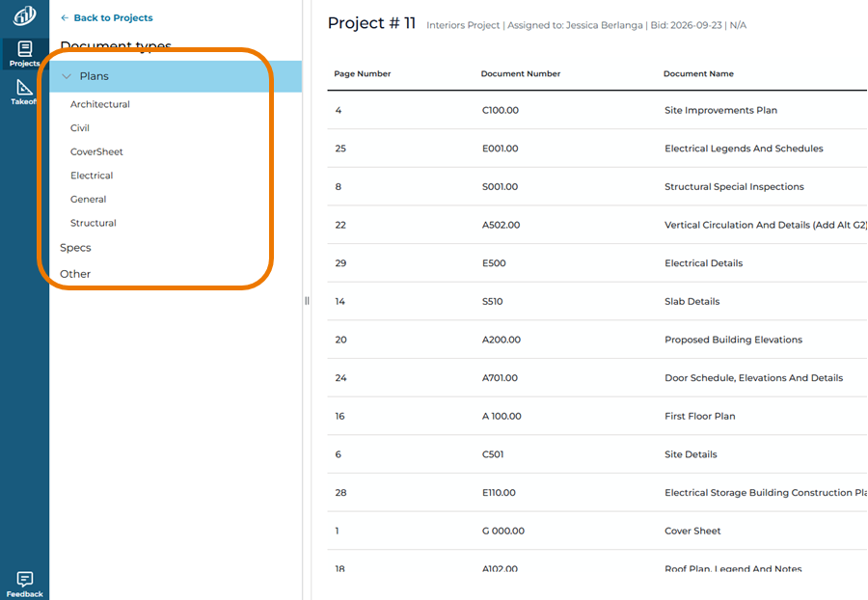Open Proposed Building Elevations row
Screen dimensions: 868x600
tap(597, 340)
